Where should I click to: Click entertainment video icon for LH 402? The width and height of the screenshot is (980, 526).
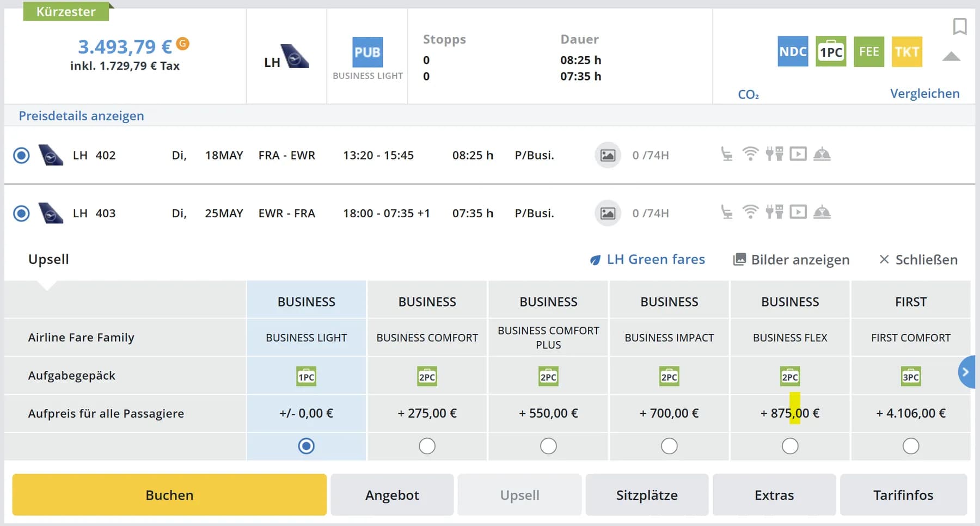tap(798, 154)
